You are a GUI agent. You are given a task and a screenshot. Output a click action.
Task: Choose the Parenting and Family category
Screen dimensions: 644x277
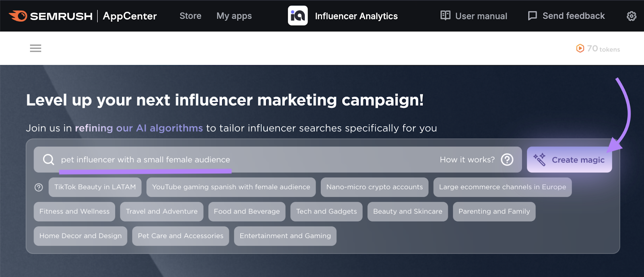(494, 211)
